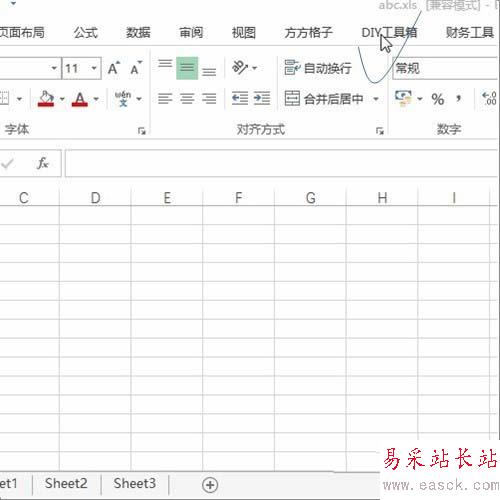Enable 自动换行 wrap text
Image resolution: width=500 pixels, height=500 pixels.
click(x=318, y=68)
